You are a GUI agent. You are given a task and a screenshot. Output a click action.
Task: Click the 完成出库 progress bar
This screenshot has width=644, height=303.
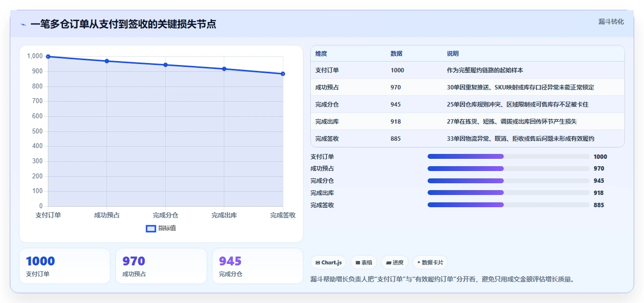point(508,193)
